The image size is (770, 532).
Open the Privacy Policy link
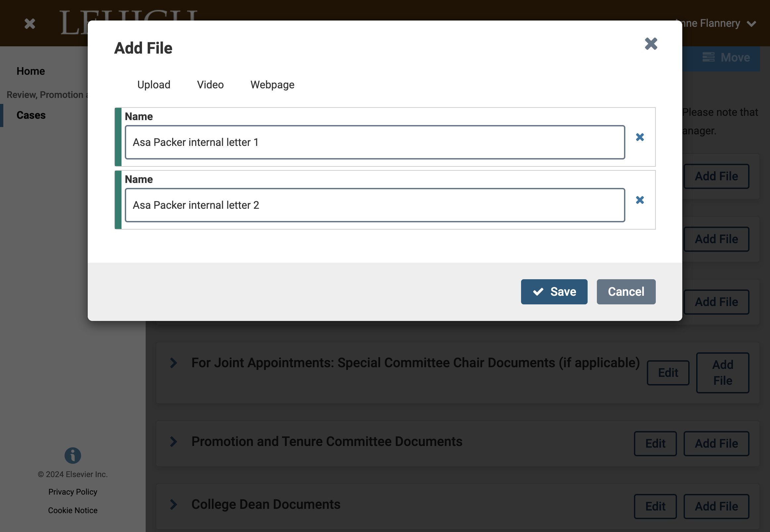[73, 492]
